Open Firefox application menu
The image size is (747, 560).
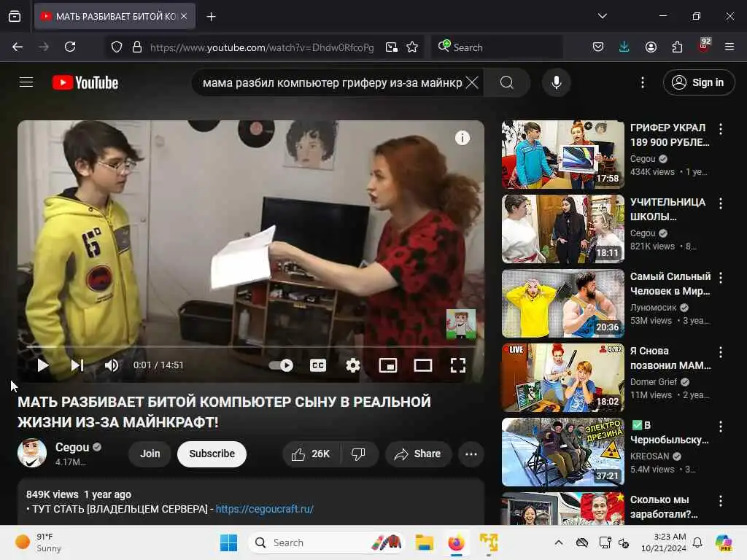pos(729,47)
